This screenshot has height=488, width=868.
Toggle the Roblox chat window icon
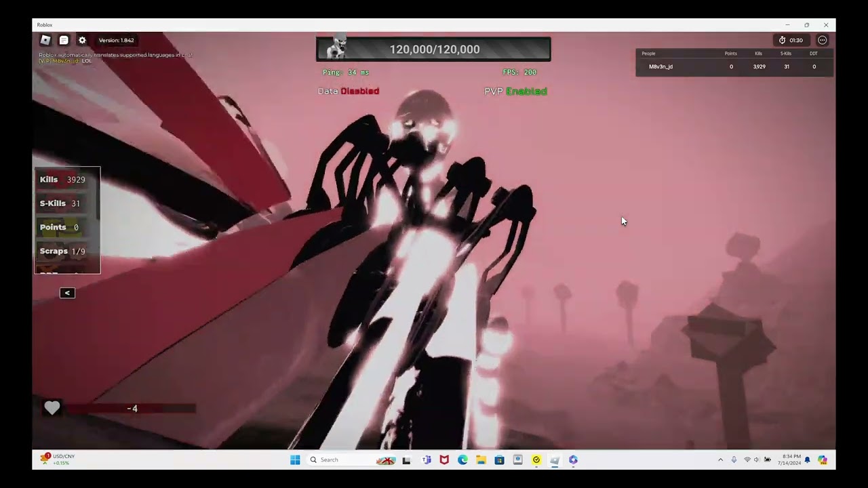64,40
